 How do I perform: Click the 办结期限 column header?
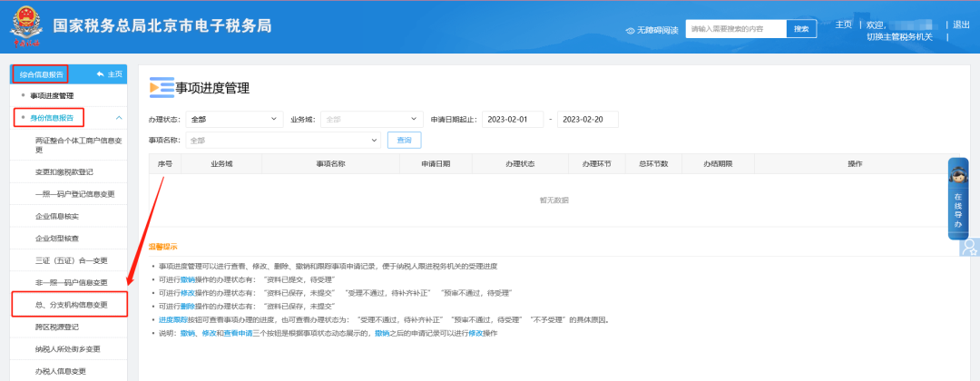click(x=718, y=163)
